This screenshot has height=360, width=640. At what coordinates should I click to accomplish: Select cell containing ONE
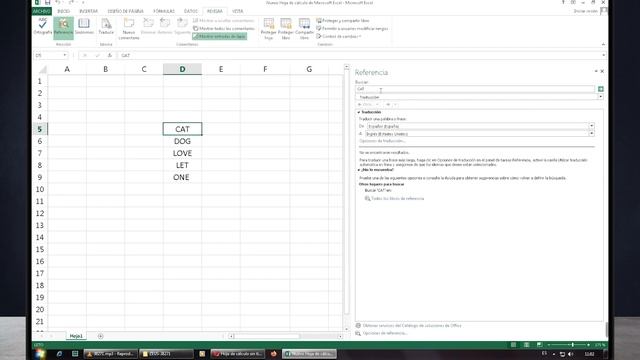pyautogui.click(x=182, y=177)
